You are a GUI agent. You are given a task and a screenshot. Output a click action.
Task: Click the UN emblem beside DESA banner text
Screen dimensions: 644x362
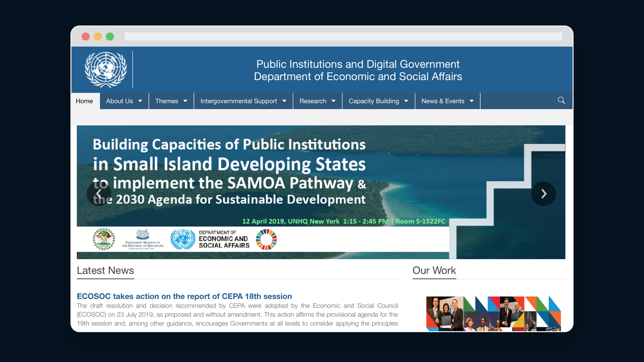tap(182, 239)
